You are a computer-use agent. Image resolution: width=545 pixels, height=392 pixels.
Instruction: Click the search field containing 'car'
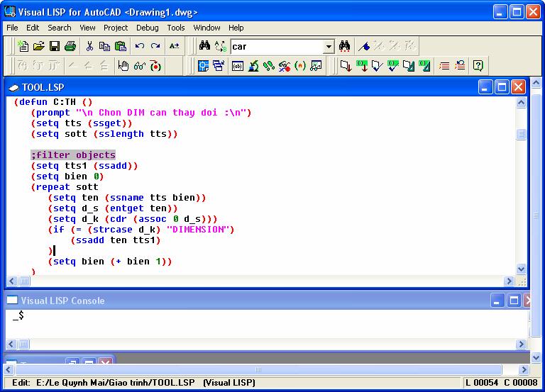[x=277, y=47]
